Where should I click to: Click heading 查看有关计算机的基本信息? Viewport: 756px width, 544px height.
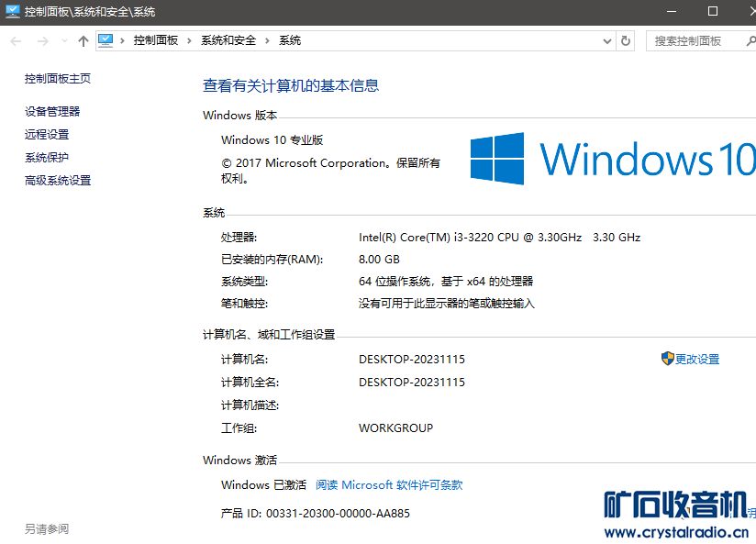click(291, 86)
